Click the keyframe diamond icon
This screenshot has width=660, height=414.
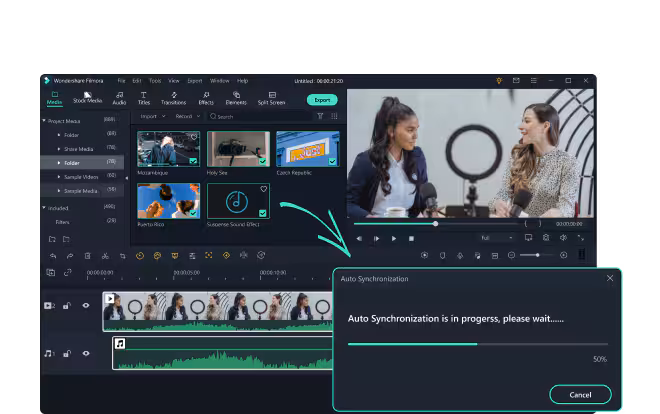point(226,255)
